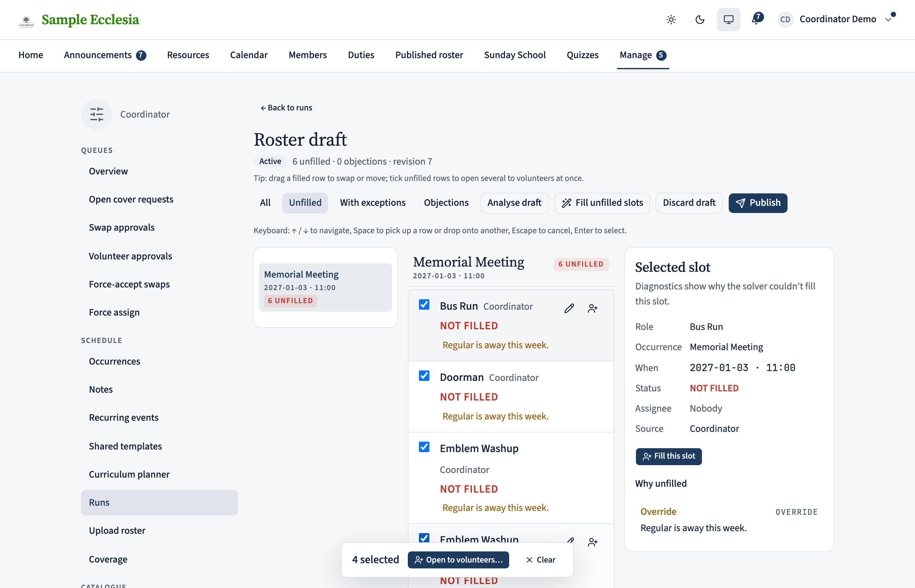Click the Calendar nav item

249,55
